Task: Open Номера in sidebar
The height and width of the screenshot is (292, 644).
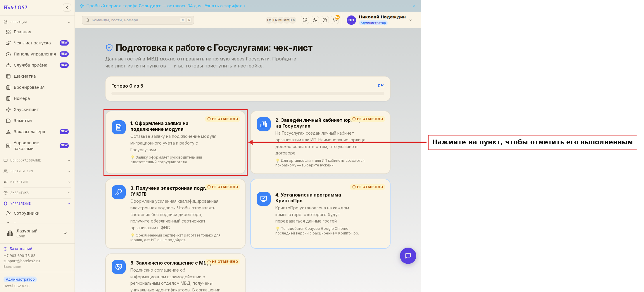Action: pyautogui.click(x=37, y=98)
